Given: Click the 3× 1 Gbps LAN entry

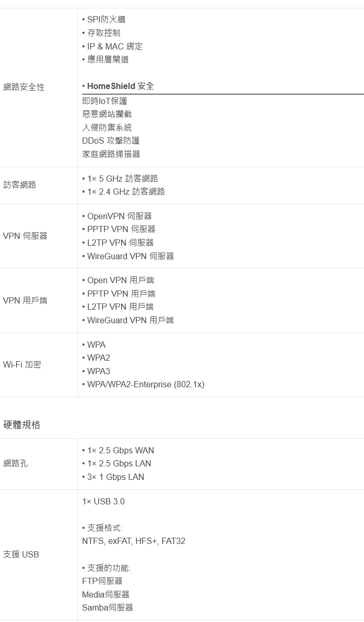Looking at the screenshot, I should 115,477.
